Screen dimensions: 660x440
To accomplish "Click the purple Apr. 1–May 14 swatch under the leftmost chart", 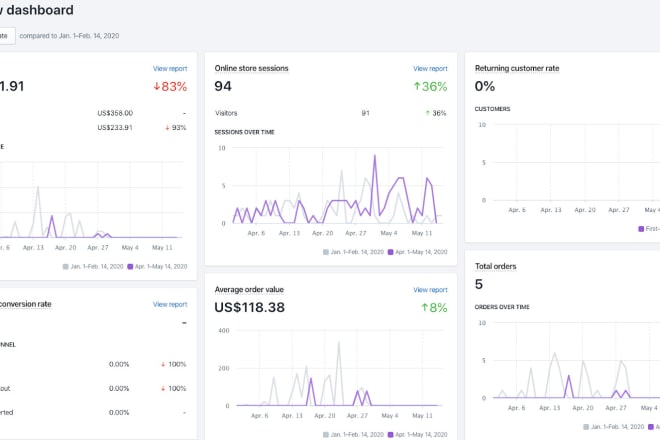I will [x=130, y=267].
